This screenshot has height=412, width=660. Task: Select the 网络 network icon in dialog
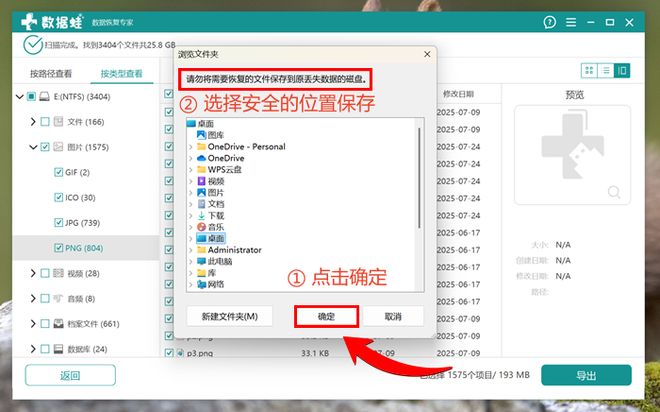[201, 284]
